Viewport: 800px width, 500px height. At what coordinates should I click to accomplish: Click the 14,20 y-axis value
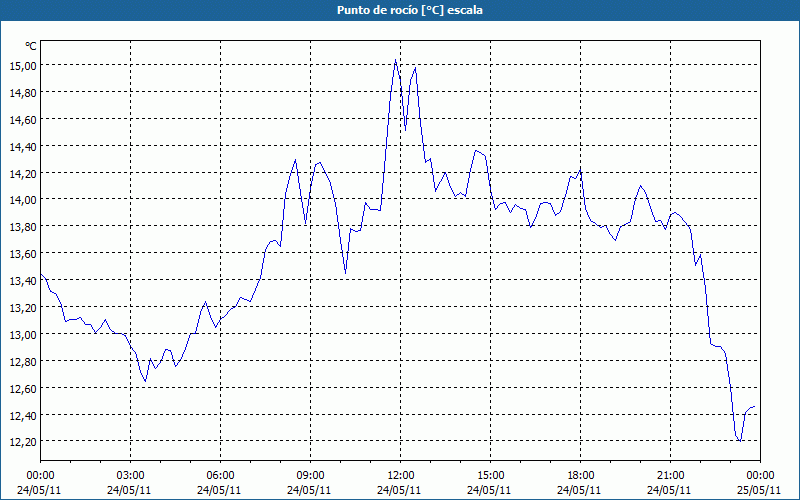coord(23,173)
